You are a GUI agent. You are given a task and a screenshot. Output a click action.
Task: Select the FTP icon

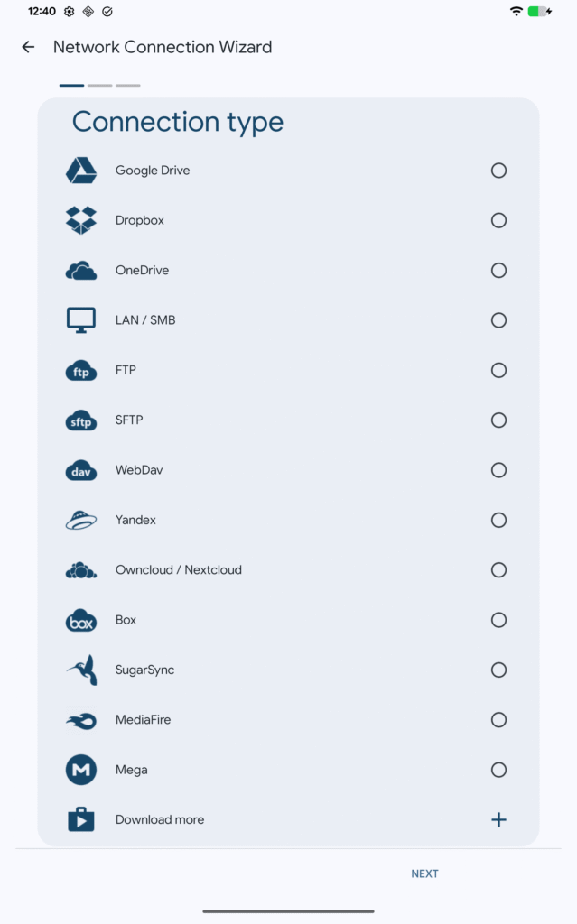pyautogui.click(x=81, y=370)
